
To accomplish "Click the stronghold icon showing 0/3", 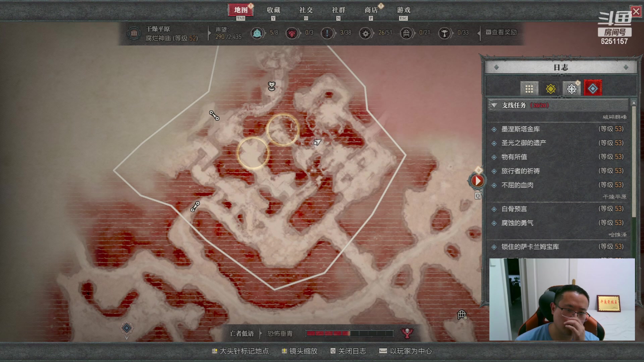I will point(292,33).
